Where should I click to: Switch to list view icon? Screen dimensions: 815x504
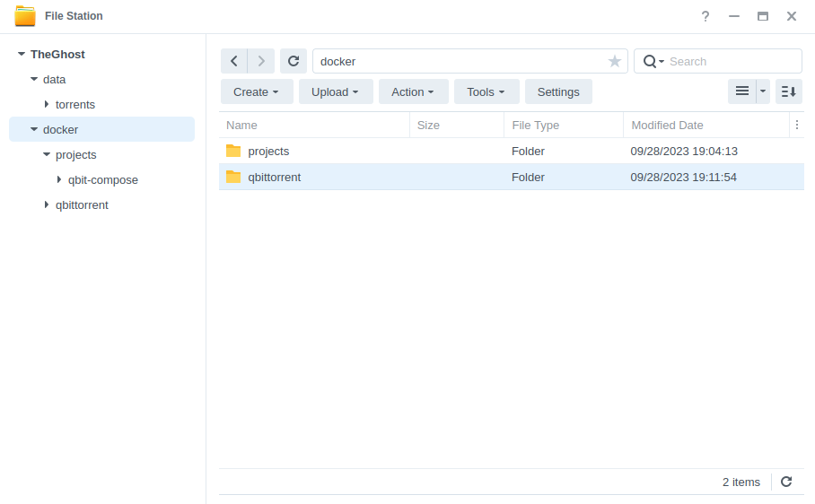point(741,91)
